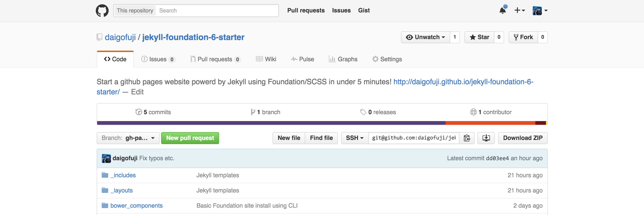Screen dimensions: 644x215
Task: Click the _layouts folder icon
Action: [x=105, y=190]
